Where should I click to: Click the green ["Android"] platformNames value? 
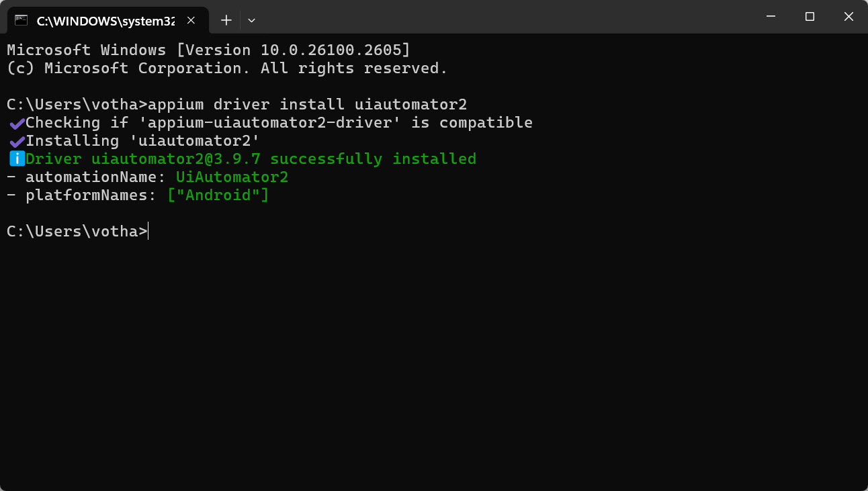pyautogui.click(x=218, y=195)
